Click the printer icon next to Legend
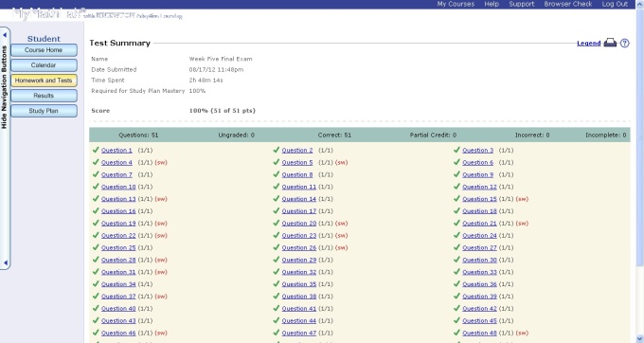The width and height of the screenshot is (644, 343). point(610,43)
